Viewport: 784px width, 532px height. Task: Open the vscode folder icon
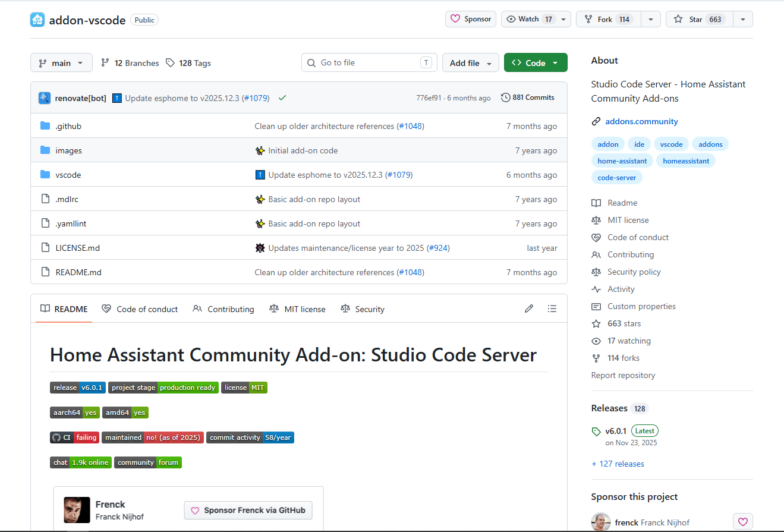pos(45,175)
